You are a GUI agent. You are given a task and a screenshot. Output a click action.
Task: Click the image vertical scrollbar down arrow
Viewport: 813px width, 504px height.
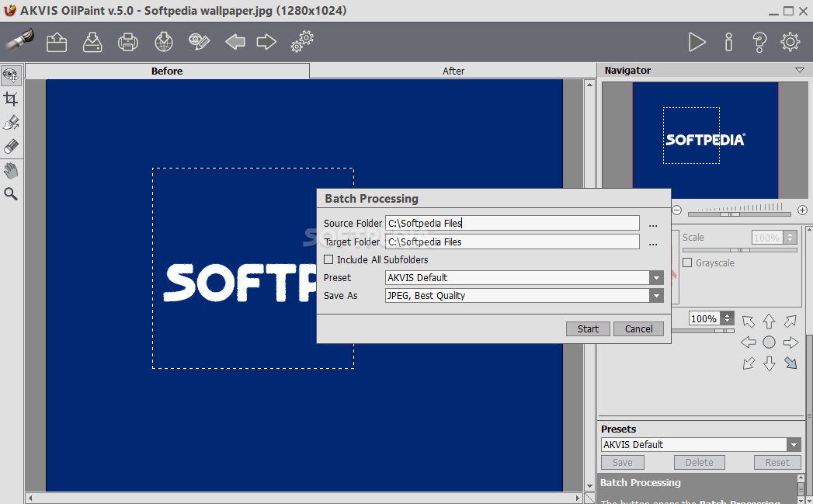pos(589,486)
